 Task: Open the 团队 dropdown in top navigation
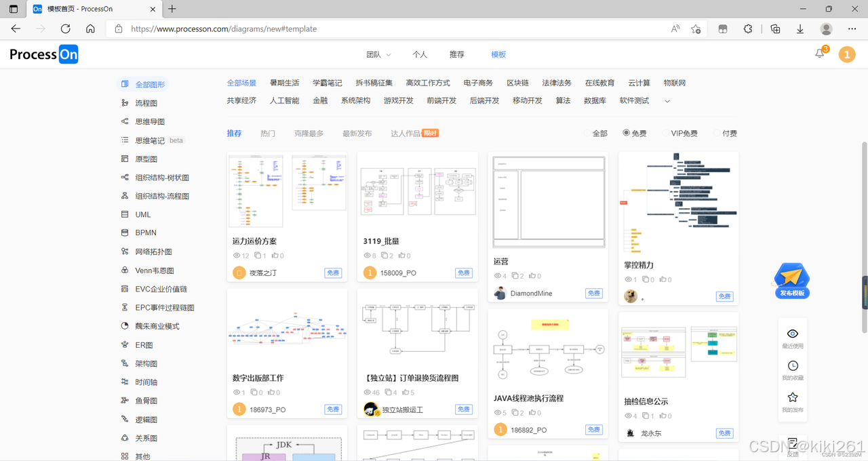[379, 54]
